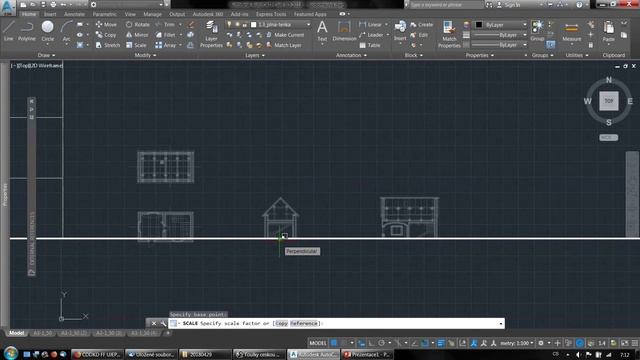The height and width of the screenshot is (360, 640).
Task: Click the Edit block button
Action: tap(419, 35)
